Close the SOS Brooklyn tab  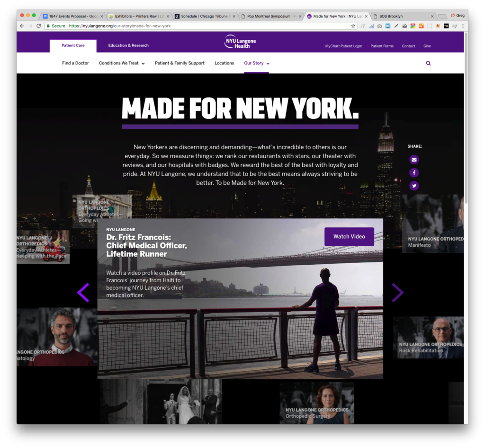432,17
